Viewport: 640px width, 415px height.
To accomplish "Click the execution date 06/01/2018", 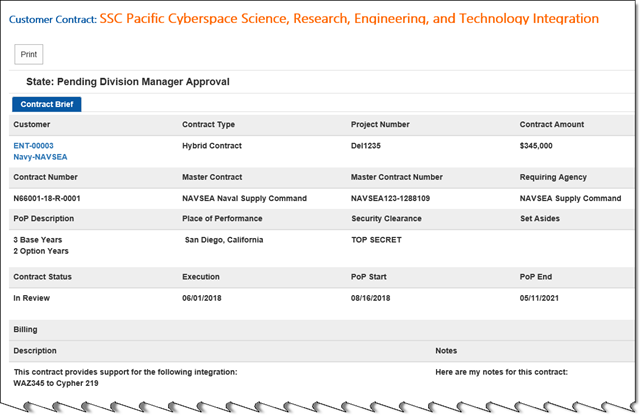I will (x=205, y=298).
